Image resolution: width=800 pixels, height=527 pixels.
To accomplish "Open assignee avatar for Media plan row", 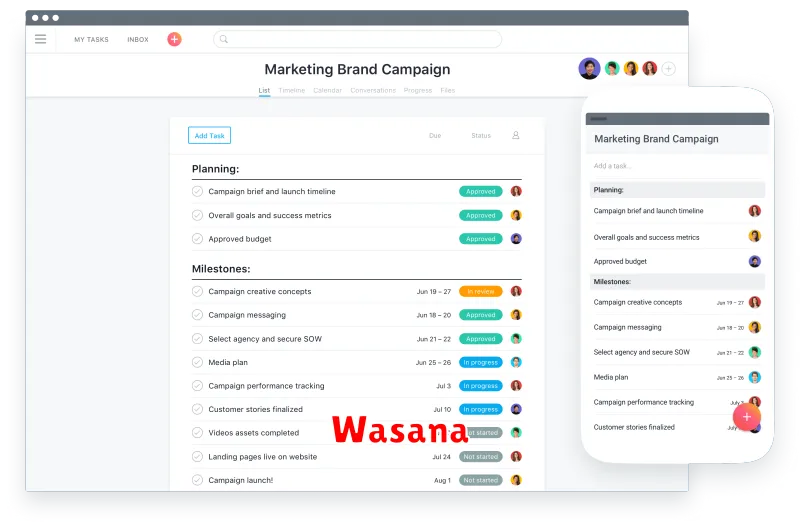I will (516, 362).
